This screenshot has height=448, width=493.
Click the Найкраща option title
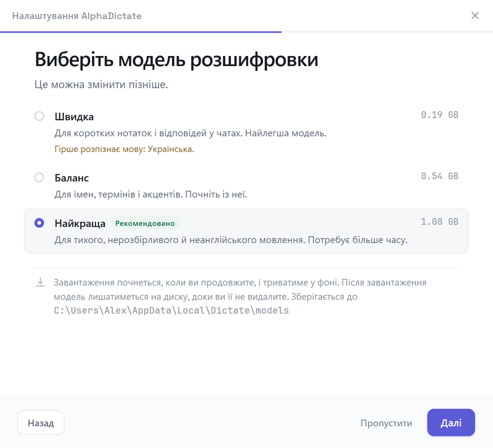click(x=80, y=223)
